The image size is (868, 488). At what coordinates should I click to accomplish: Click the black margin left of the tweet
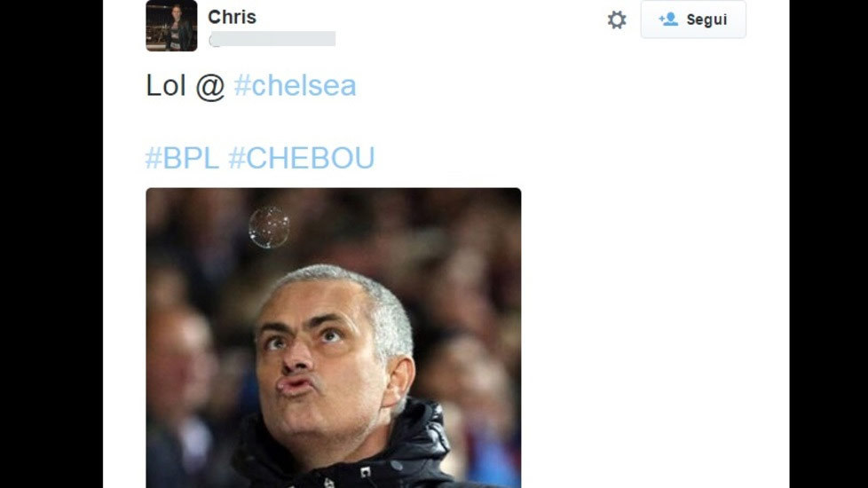[51, 244]
